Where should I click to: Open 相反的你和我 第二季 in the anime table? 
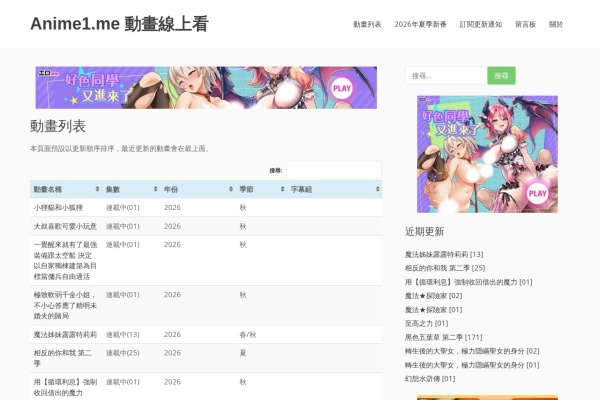(x=63, y=358)
